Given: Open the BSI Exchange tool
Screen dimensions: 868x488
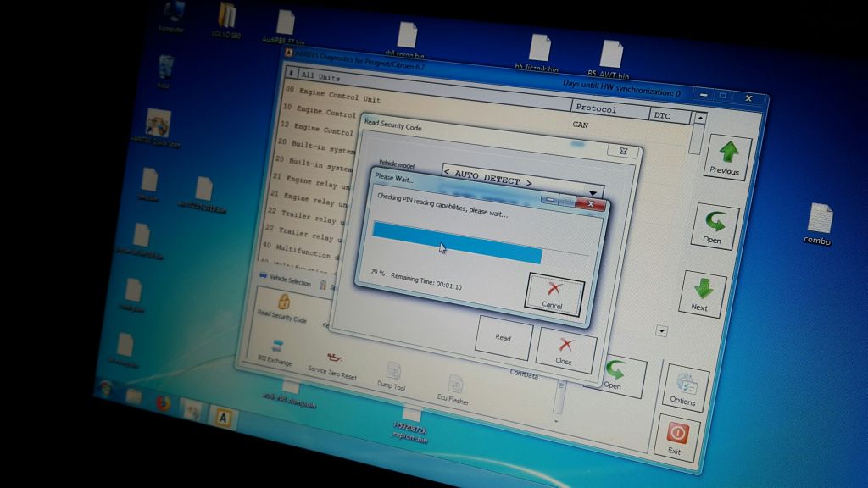Looking at the screenshot, I should [x=277, y=347].
